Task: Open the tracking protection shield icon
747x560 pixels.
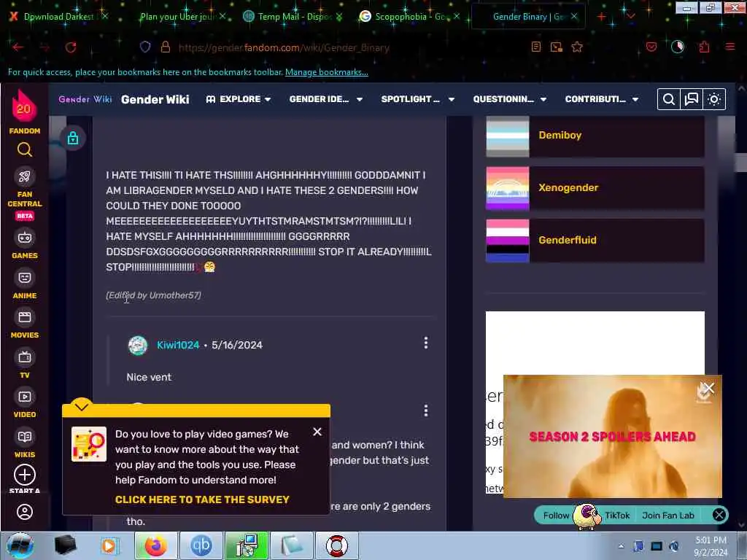Action: [145, 47]
